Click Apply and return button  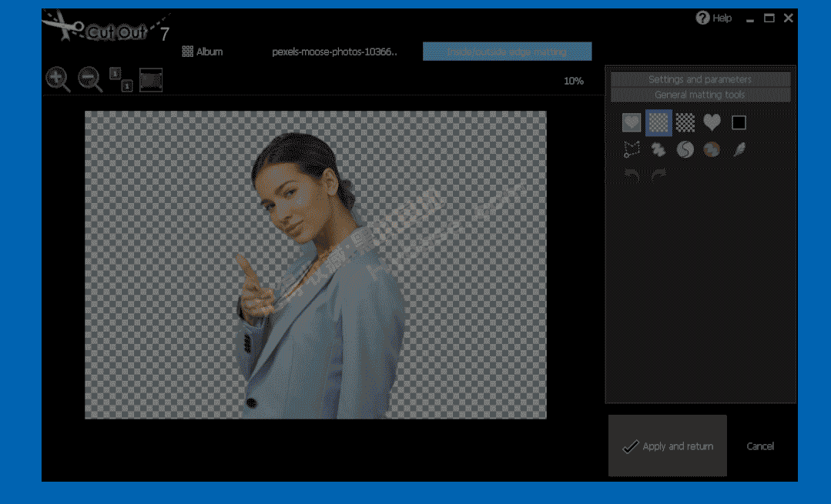pos(667,446)
